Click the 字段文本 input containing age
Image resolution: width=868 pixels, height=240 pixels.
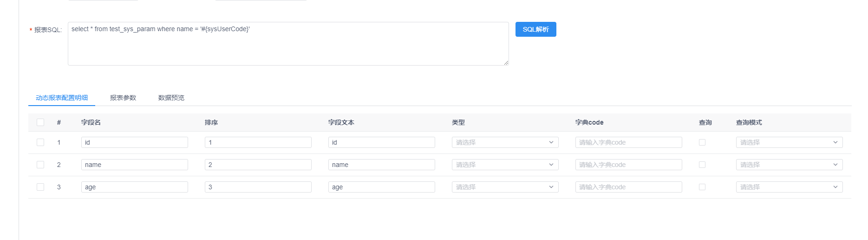pyautogui.click(x=381, y=187)
